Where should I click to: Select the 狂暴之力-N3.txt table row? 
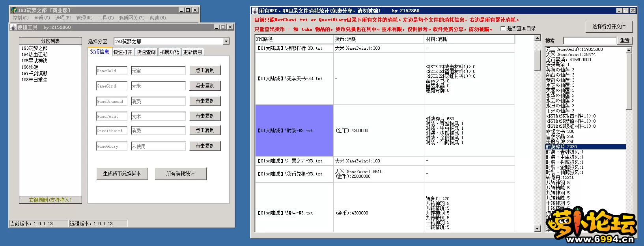[385, 161]
